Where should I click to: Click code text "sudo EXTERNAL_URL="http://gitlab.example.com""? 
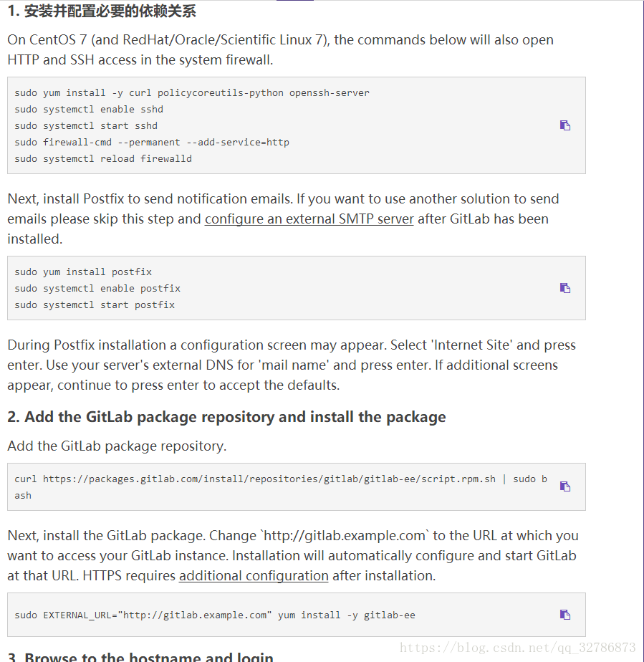click(x=143, y=615)
